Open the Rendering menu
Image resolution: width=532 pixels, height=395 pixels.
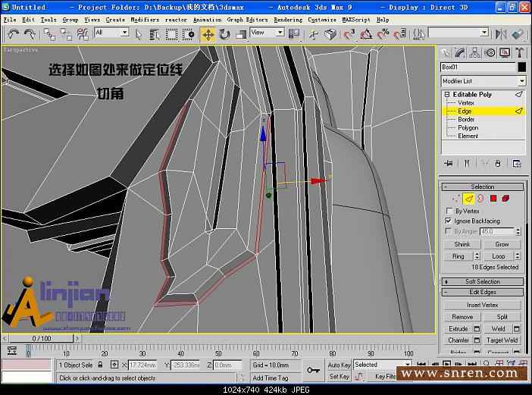(x=287, y=20)
